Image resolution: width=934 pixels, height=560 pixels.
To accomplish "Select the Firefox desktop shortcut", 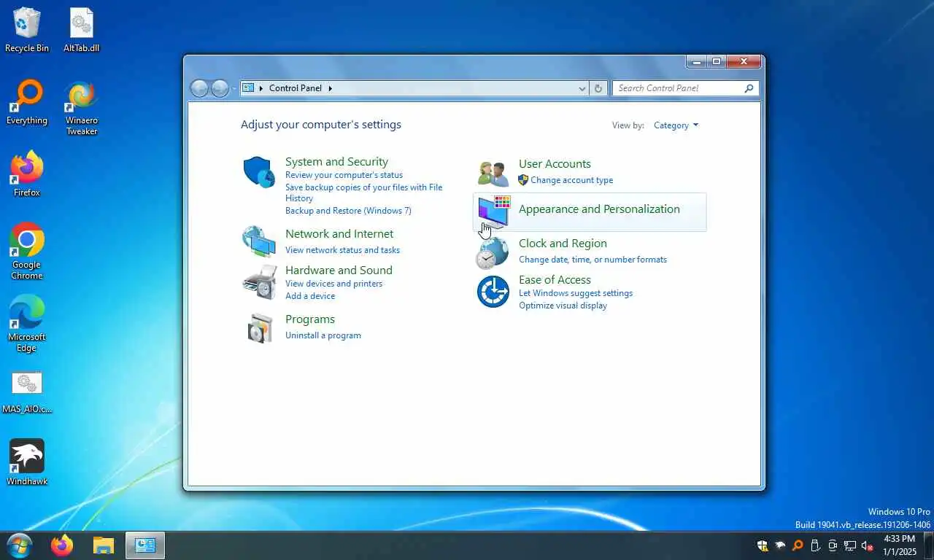I will (27, 174).
